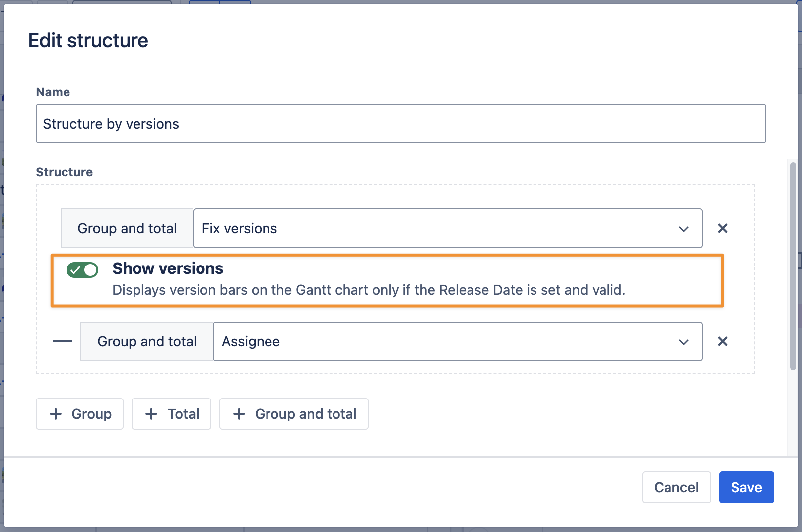Add a Group and total level
The width and height of the screenshot is (802, 532).
click(x=294, y=414)
